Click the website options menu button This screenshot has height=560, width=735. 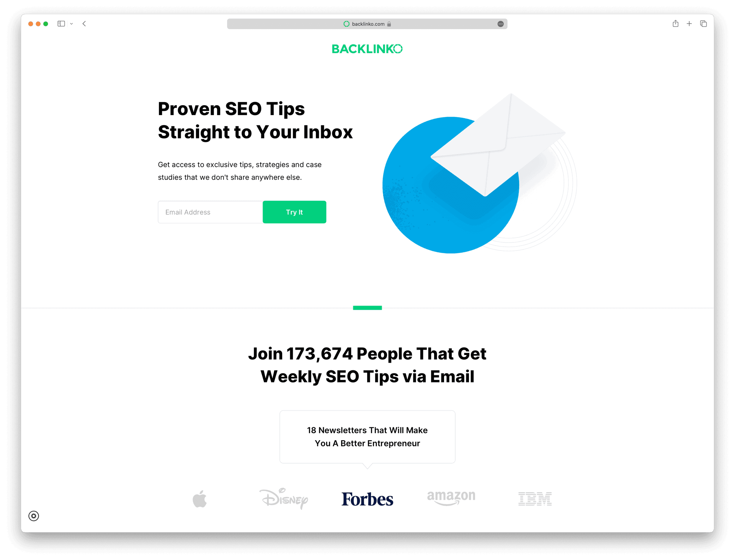(500, 24)
